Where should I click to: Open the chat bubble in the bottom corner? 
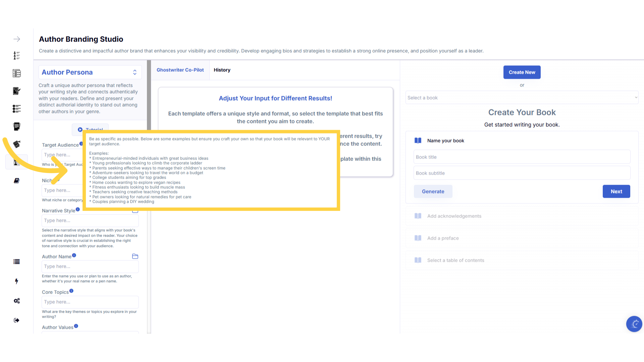click(x=634, y=324)
